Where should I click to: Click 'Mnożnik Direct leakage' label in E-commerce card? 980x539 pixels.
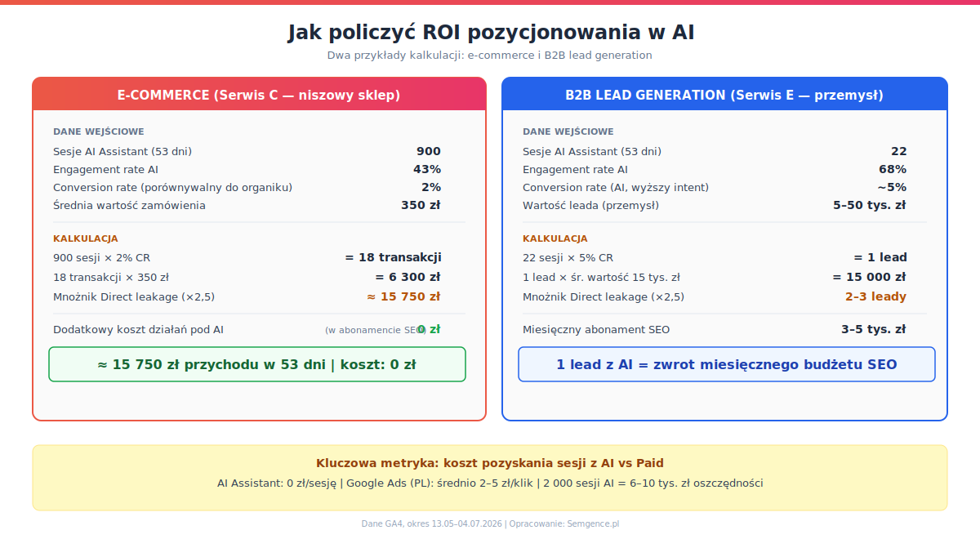tap(134, 296)
